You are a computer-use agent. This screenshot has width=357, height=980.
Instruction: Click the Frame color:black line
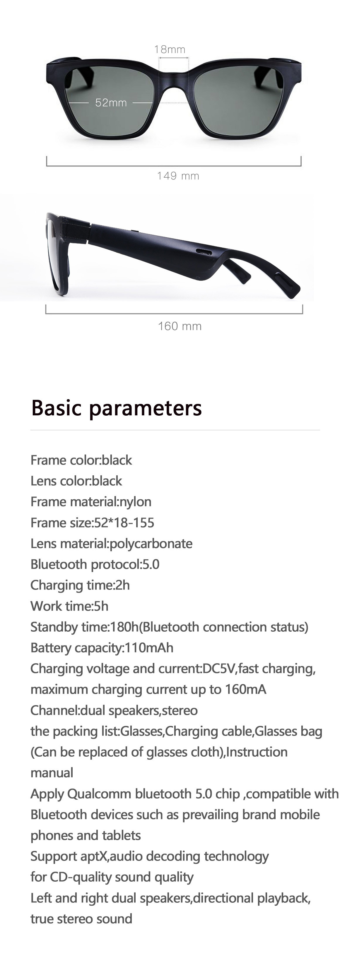[x=81, y=460]
